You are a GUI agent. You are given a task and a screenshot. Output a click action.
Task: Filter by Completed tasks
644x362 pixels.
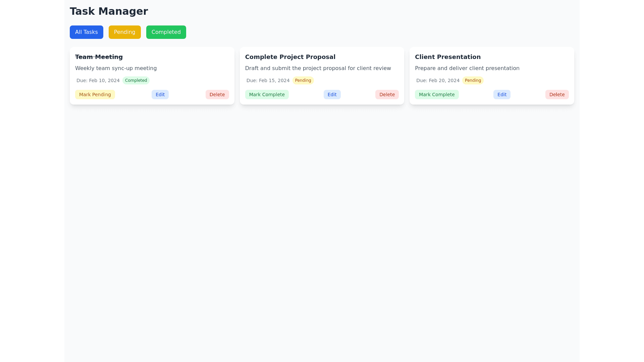pyautogui.click(x=166, y=32)
